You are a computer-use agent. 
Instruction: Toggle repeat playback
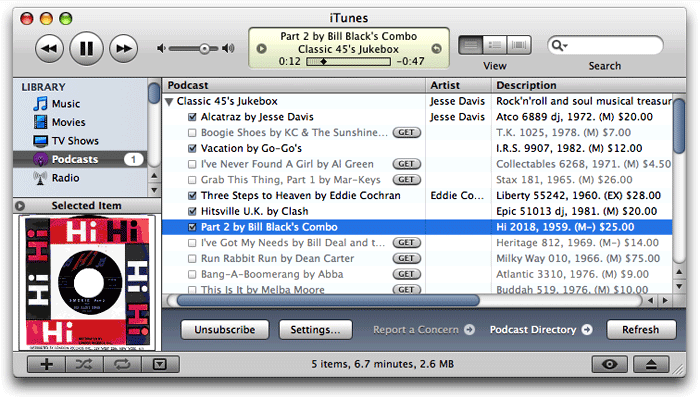tap(122, 365)
